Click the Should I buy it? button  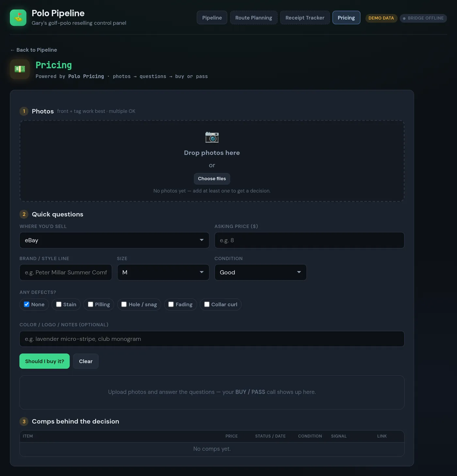click(x=44, y=361)
